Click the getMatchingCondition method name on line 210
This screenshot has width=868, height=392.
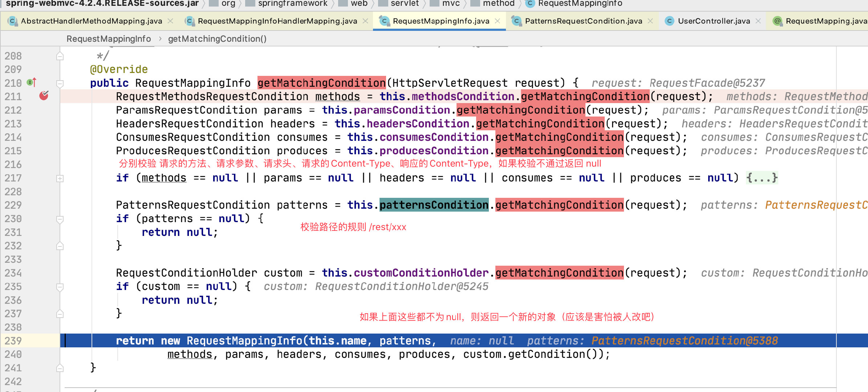pos(322,83)
